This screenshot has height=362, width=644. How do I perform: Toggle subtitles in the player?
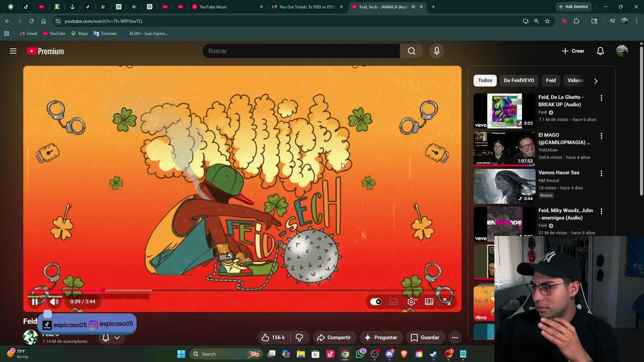coord(393,302)
